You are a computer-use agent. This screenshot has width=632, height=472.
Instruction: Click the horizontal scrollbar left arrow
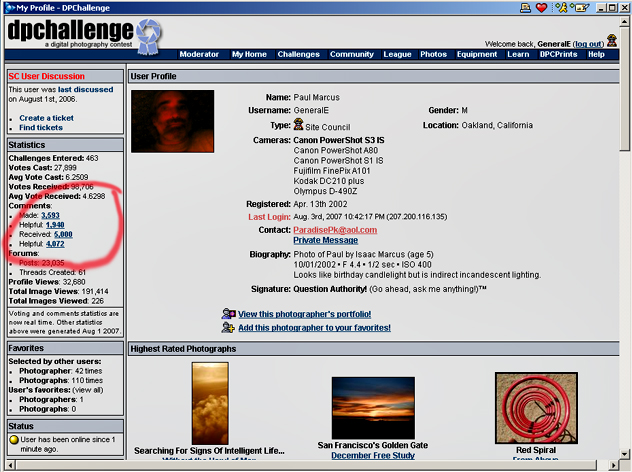pos(10,465)
